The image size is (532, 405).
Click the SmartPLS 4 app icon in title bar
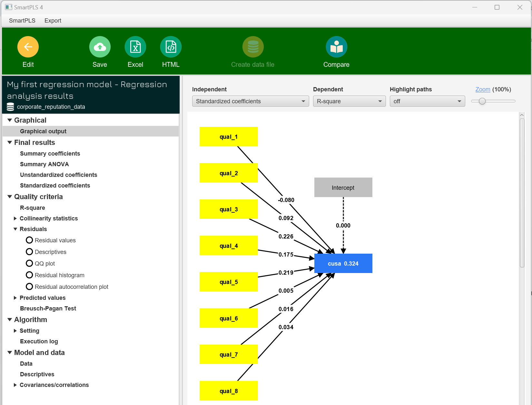[8, 7]
